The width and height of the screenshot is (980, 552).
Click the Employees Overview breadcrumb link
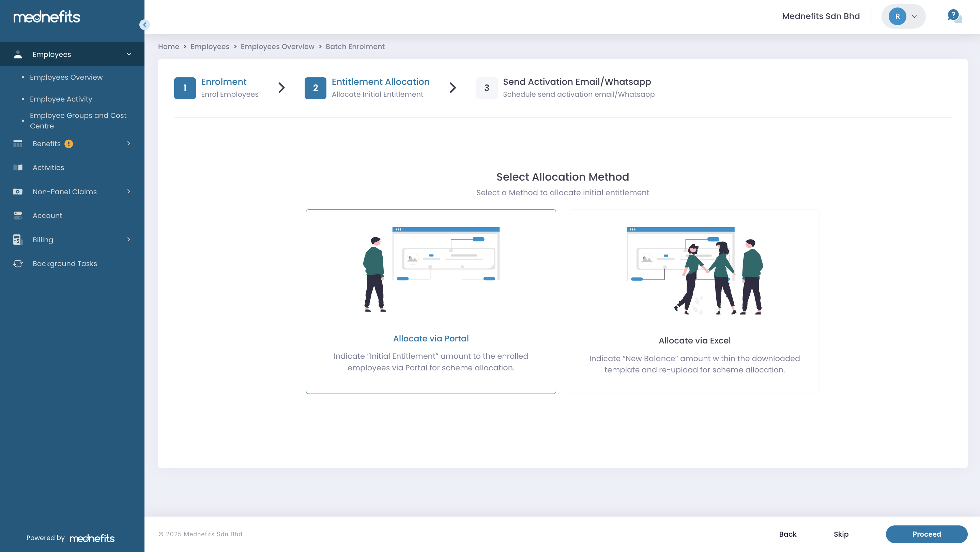point(277,46)
